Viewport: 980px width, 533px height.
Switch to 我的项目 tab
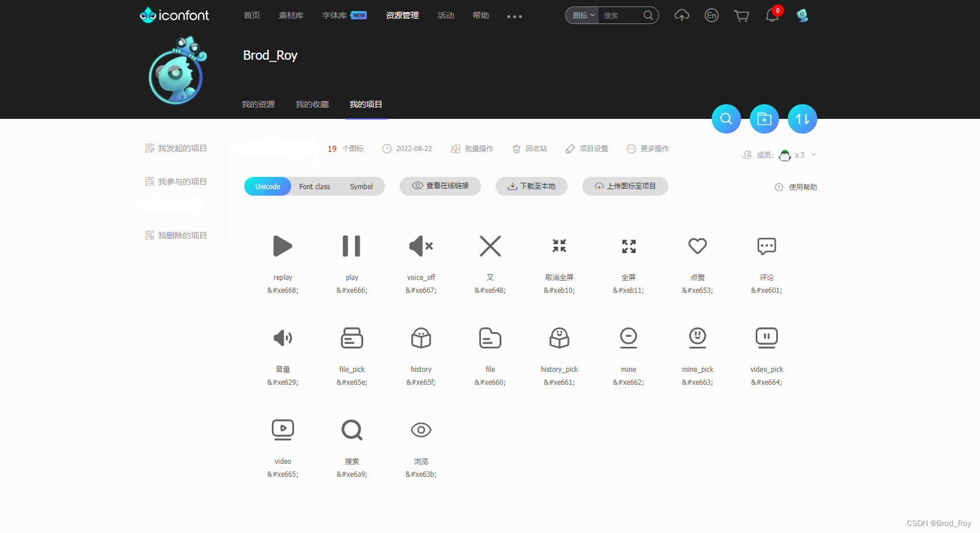pyautogui.click(x=366, y=104)
